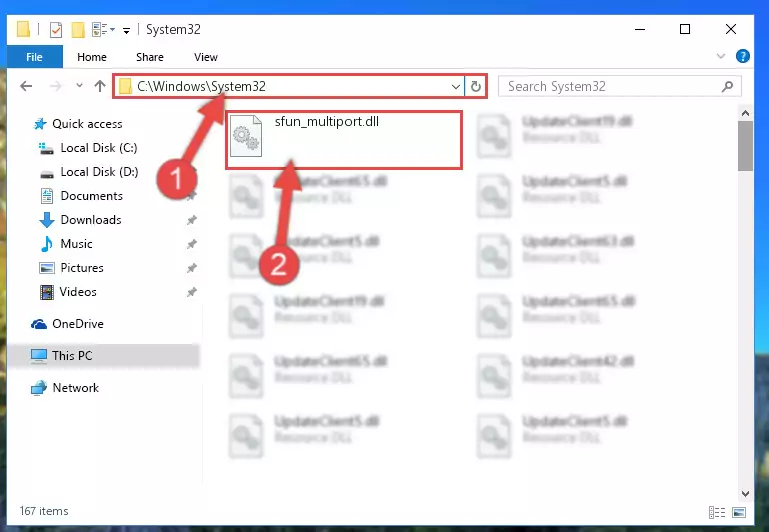Click the address bar path C:\Windows\System32
This screenshot has height=532, width=769.
tap(202, 86)
